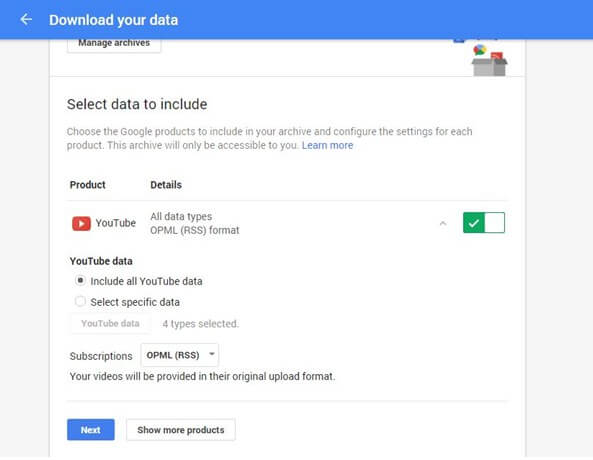Click the greyed YouTube data button
This screenshot has height=460, width=593.
(110, 323)
